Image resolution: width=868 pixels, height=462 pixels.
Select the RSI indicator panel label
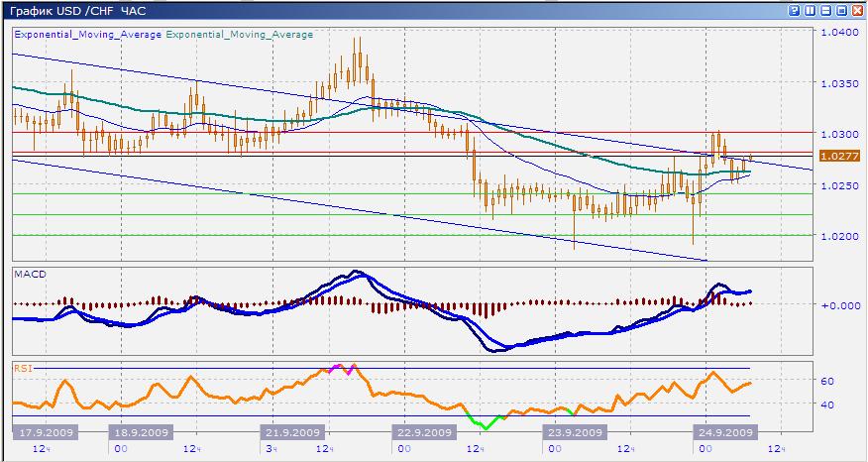[22, 367]
